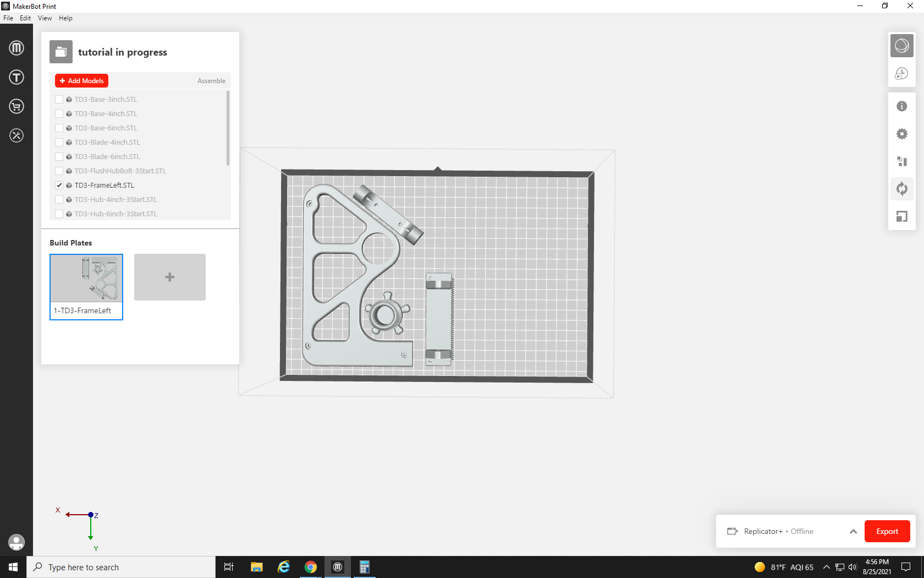This screenshot has width=924, height=578.
Task: Select the arrange models tool icon
Action: point(902,161)
